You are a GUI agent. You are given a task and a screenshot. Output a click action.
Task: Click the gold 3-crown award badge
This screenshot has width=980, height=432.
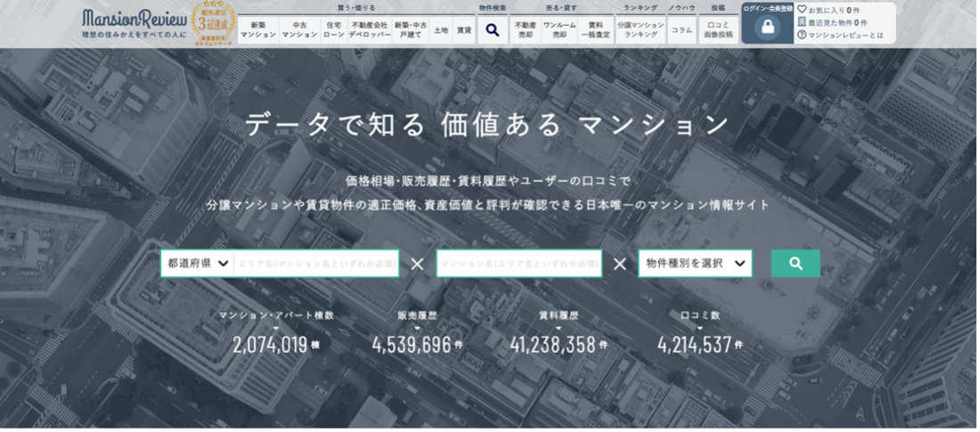[214, 23]
